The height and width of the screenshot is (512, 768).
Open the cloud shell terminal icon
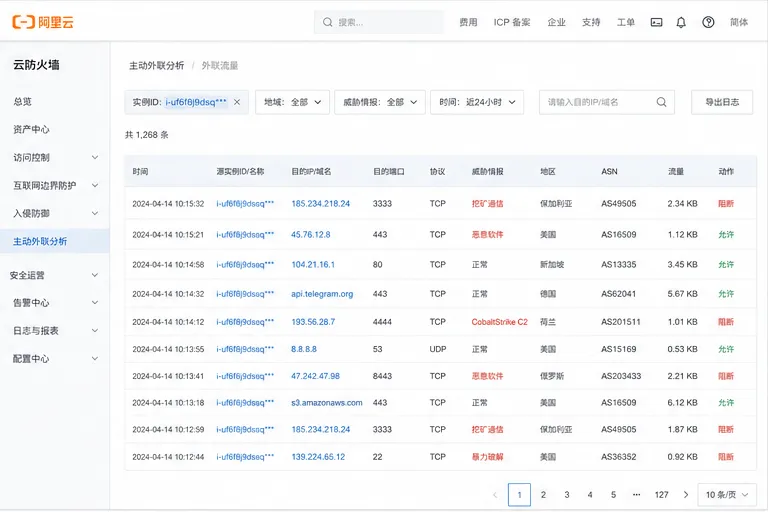(656, 22)
